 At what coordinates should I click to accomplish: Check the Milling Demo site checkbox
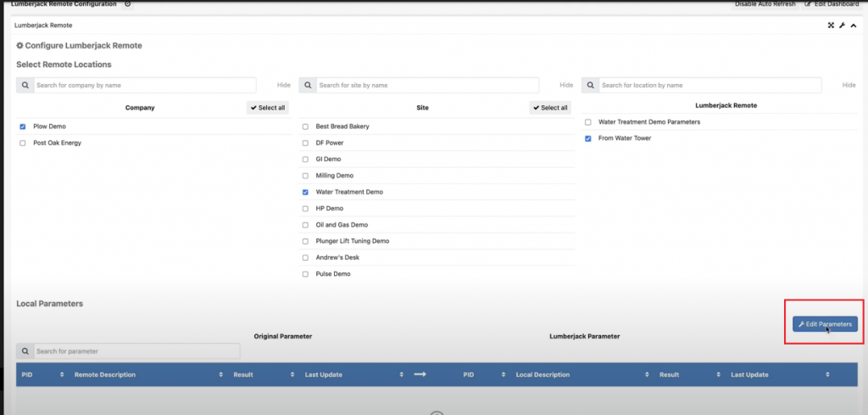tap(305, 176)
